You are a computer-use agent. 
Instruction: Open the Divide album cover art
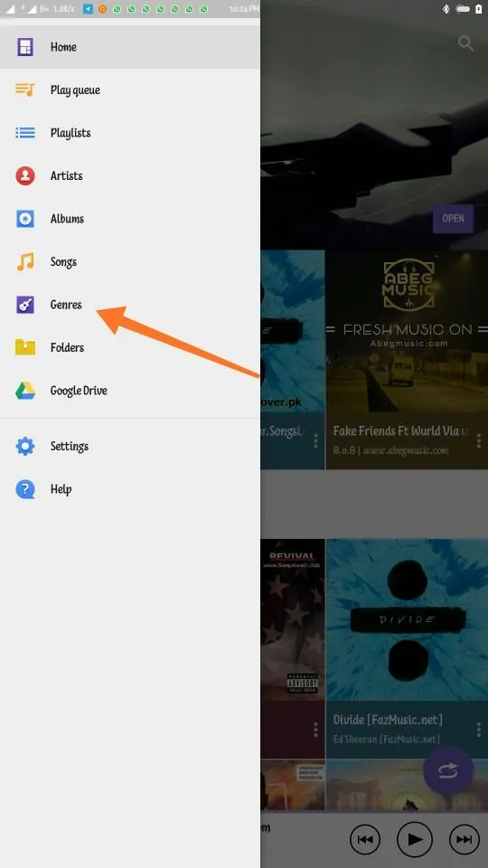tap(407, 619)
